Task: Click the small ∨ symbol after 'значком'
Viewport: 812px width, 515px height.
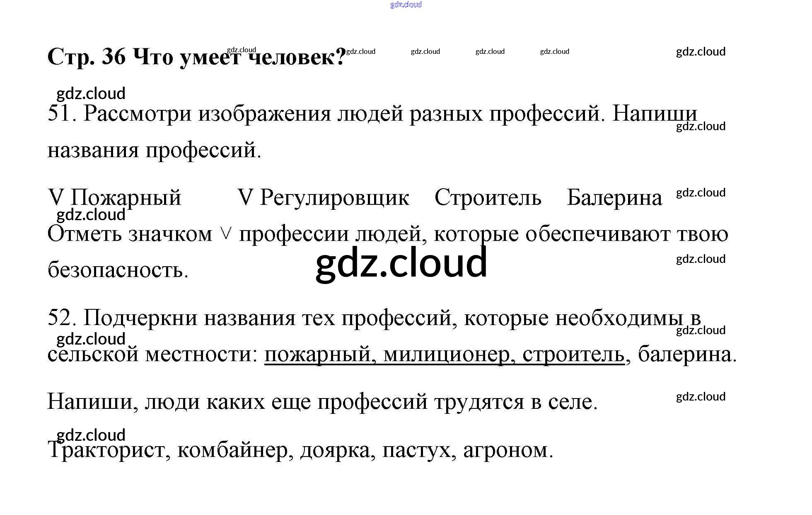Action: click(225, 234)
